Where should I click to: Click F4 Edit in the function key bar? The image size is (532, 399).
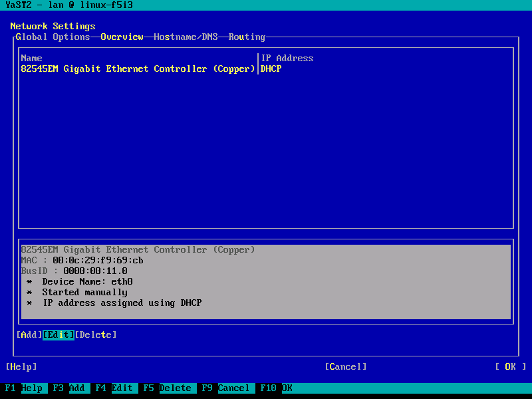click(x=114, y=388)
